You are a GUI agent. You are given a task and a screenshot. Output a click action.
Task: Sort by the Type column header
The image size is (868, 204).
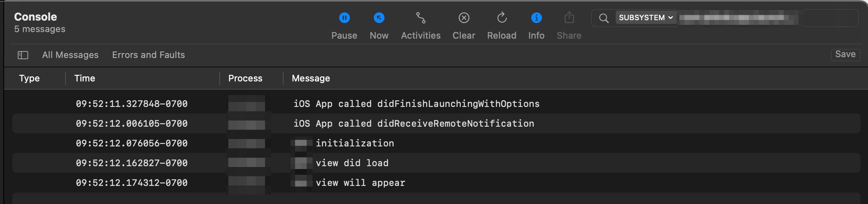click(29, 78)
